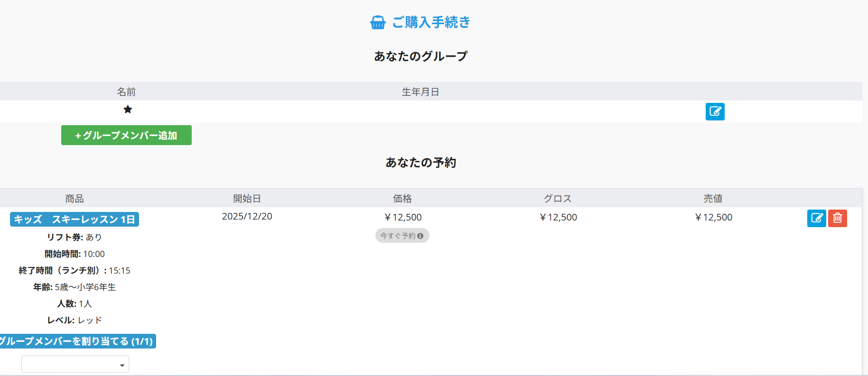The height and width of the screenshot is (376, 868).
Task: Click the 2025/12/20 start date
Action: pos(247,216)
